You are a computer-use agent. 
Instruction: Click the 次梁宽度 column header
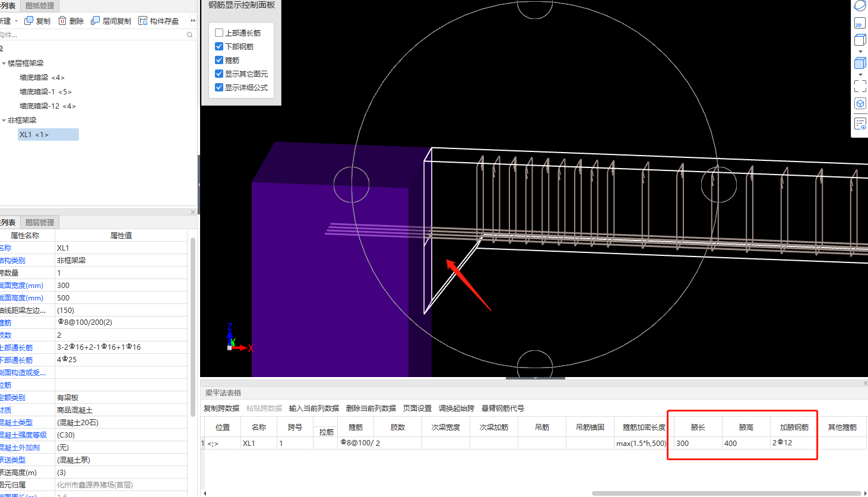(x=446, y=428)
